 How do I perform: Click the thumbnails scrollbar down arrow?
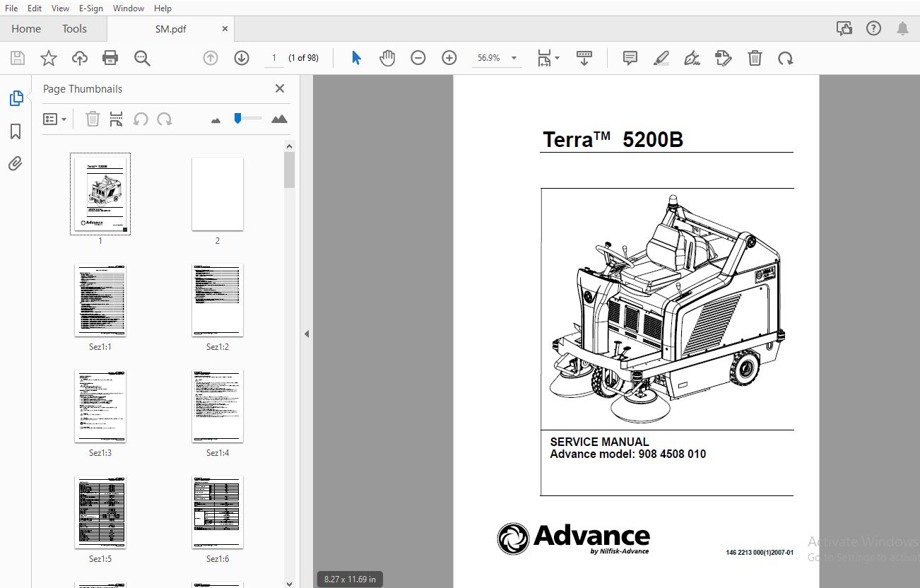(289, 583)
